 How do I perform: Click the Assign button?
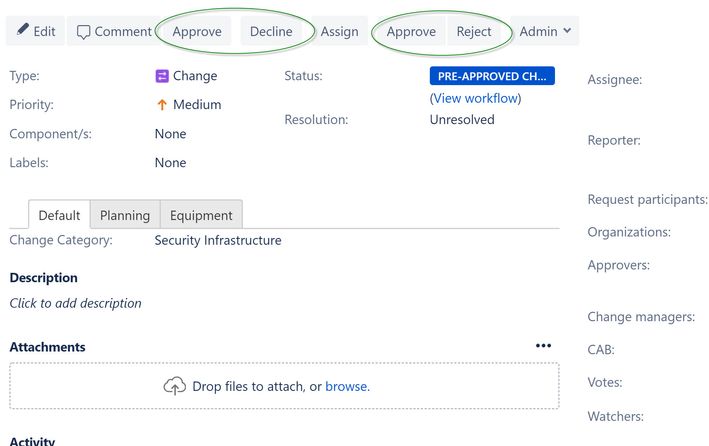(x=339, y=31)
